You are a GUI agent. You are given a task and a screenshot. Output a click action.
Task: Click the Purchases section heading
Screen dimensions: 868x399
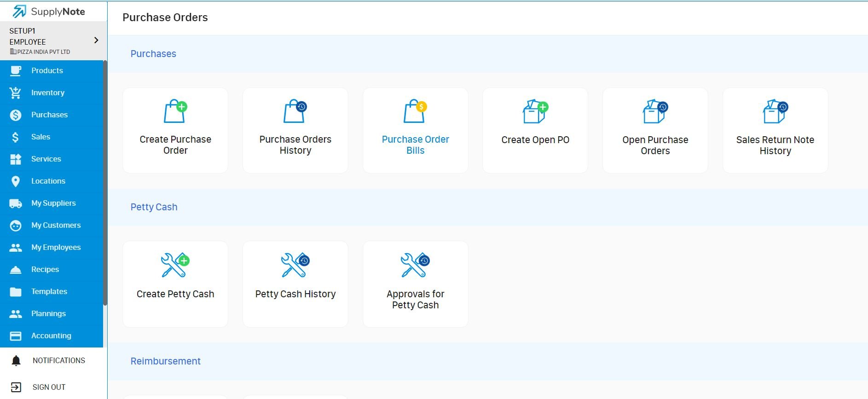click(x=153, y=54)
